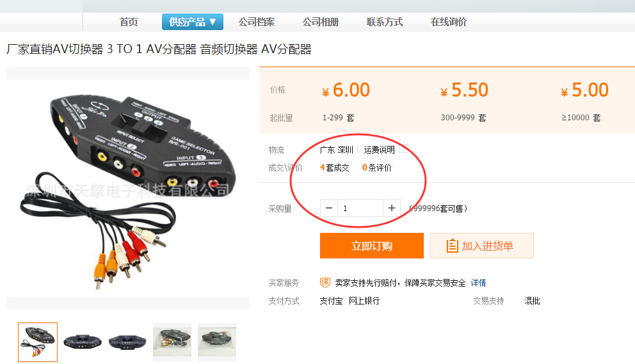Click the minus quantity stepper button

click(x=329, y=208)
